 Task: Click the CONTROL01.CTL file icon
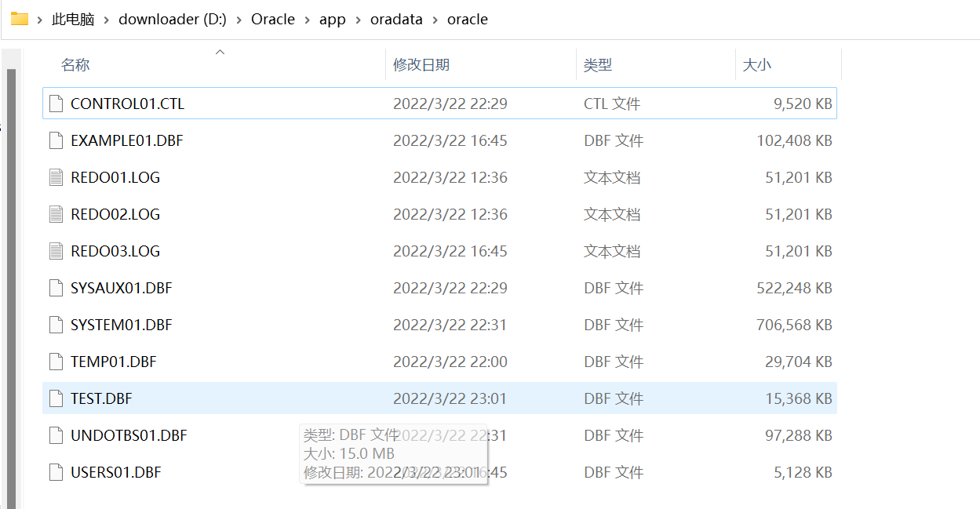click(x=56, y=103)
